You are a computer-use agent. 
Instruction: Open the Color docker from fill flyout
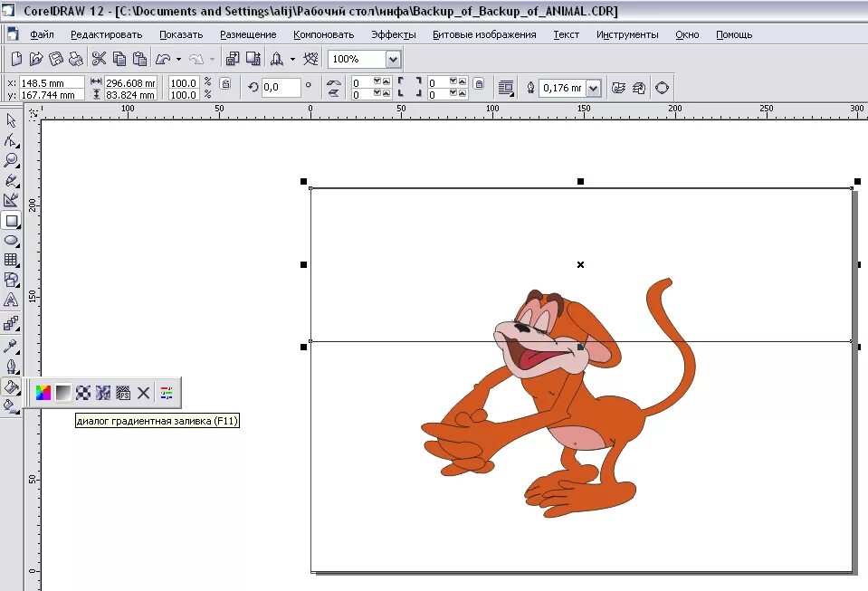click(x=166, y=393)
